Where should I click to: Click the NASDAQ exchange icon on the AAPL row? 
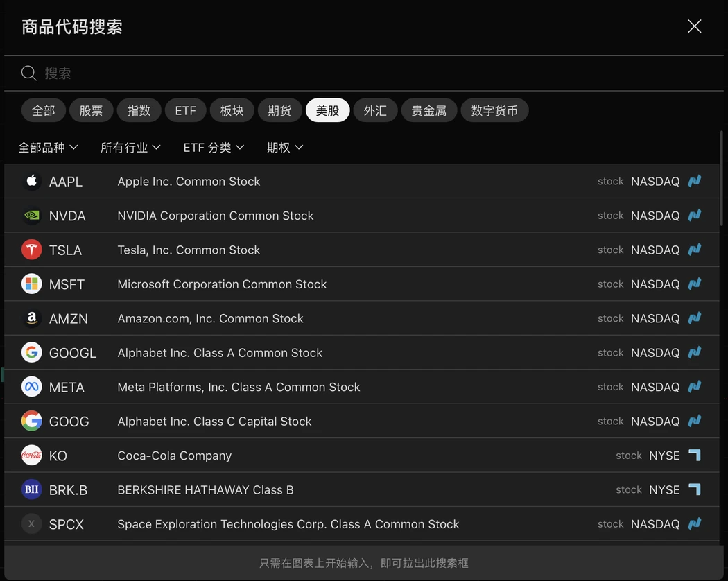click(695, 181)
